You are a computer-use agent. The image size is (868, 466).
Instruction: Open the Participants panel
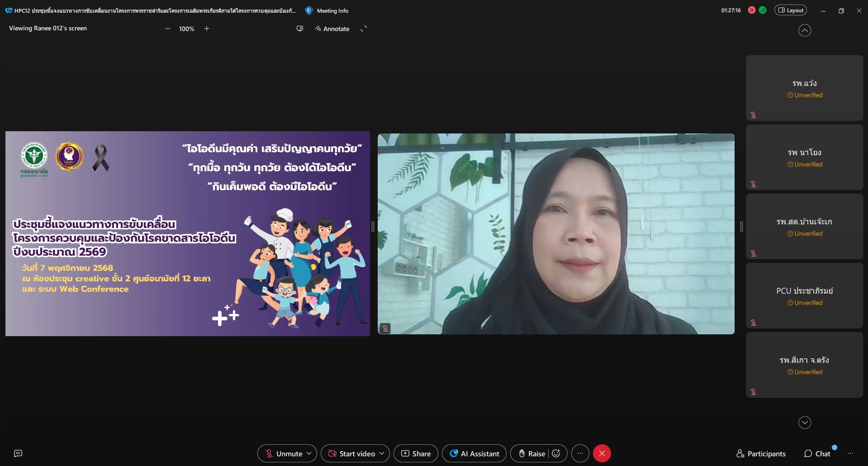(x=761, y=453)
